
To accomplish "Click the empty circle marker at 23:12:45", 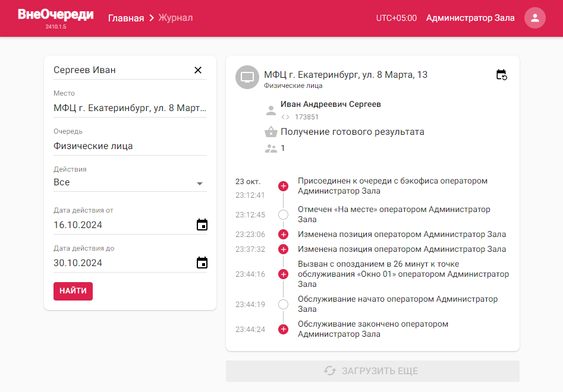I will (284, 215).
